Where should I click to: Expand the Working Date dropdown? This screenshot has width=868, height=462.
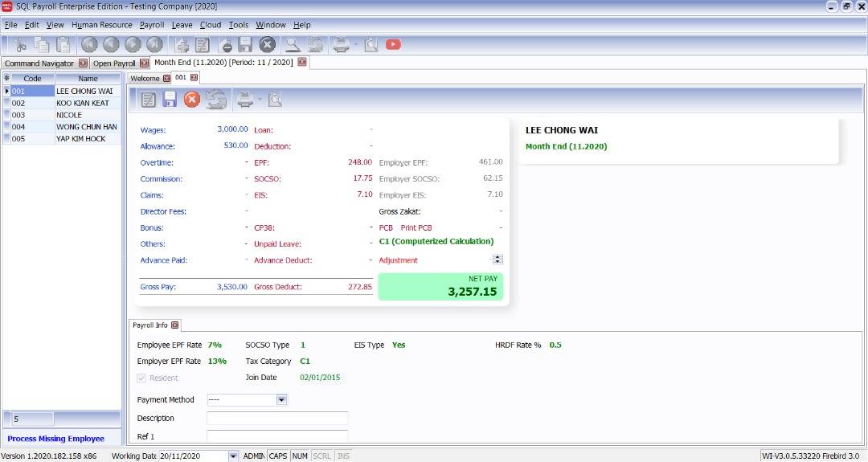point(233,456)
